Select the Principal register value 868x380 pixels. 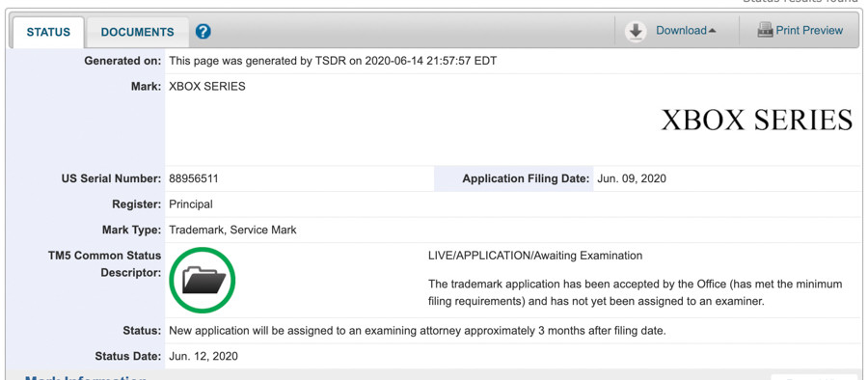point(190,204)
